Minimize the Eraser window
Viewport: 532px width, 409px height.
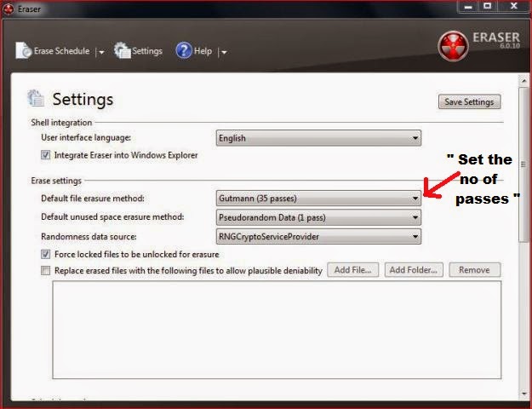(468, 7)
